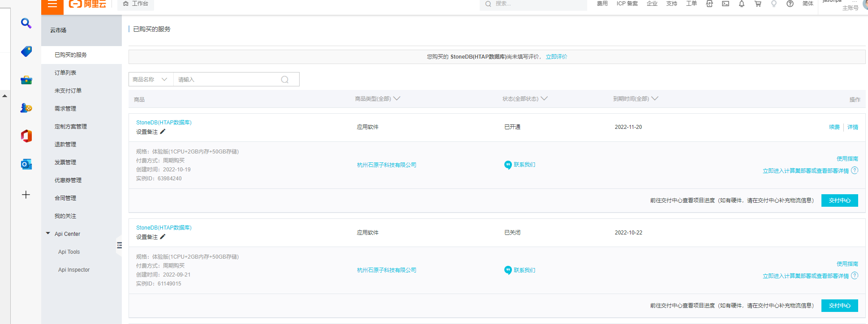Click the plus icon to add a sidebar app
The height and width of the screenshot is (324, 868).
[26, 195]
